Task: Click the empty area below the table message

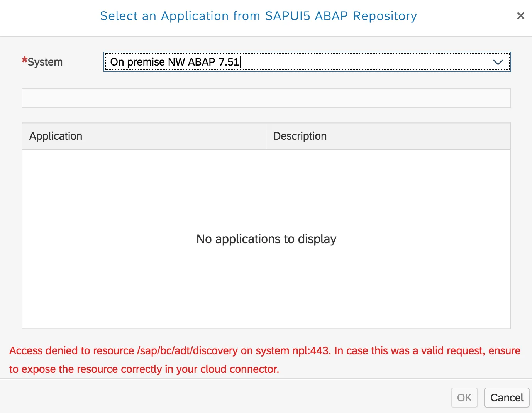Action: 266,293
